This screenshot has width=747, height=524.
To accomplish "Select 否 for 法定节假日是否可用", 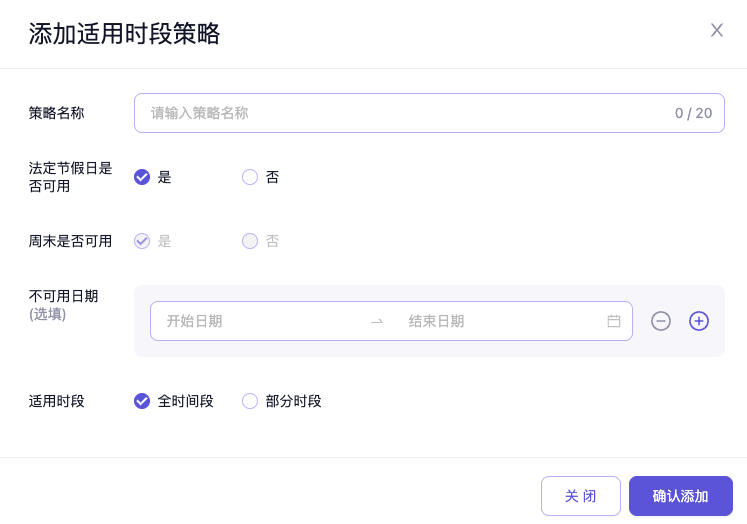I will (250, 177).
